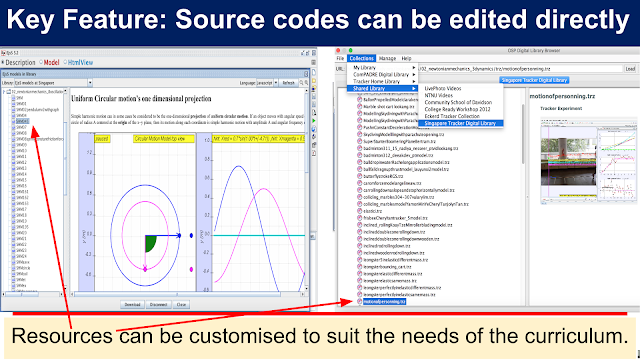
Task: Click the New file icon in EjsS side toolbar
Action: tap(313, 73)
